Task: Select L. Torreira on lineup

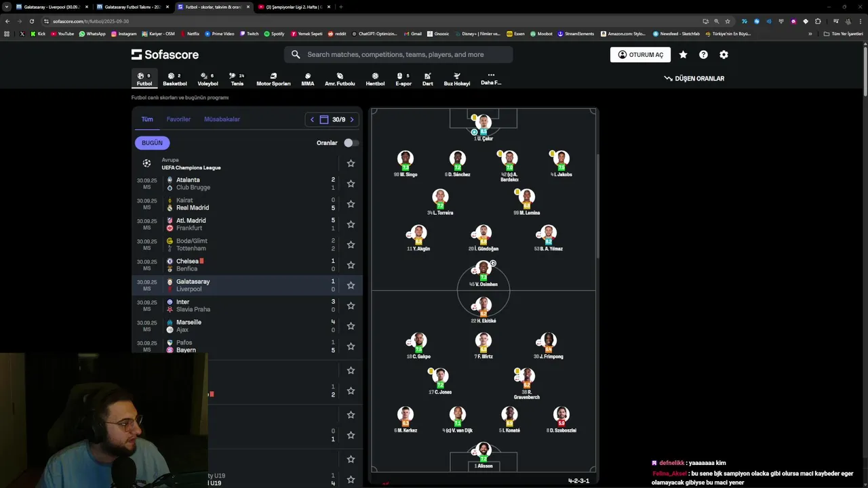Action: click(x=440, y=202)
